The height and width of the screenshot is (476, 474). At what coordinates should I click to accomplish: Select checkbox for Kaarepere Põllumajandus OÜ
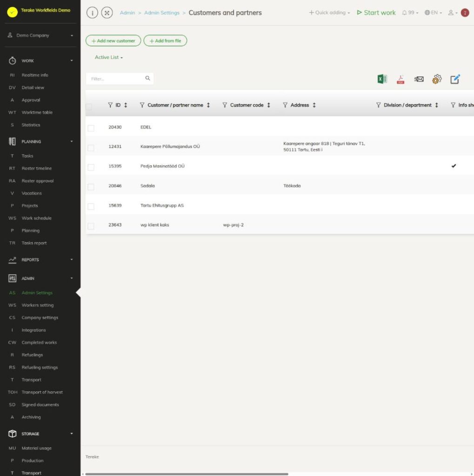pos(91,148)
